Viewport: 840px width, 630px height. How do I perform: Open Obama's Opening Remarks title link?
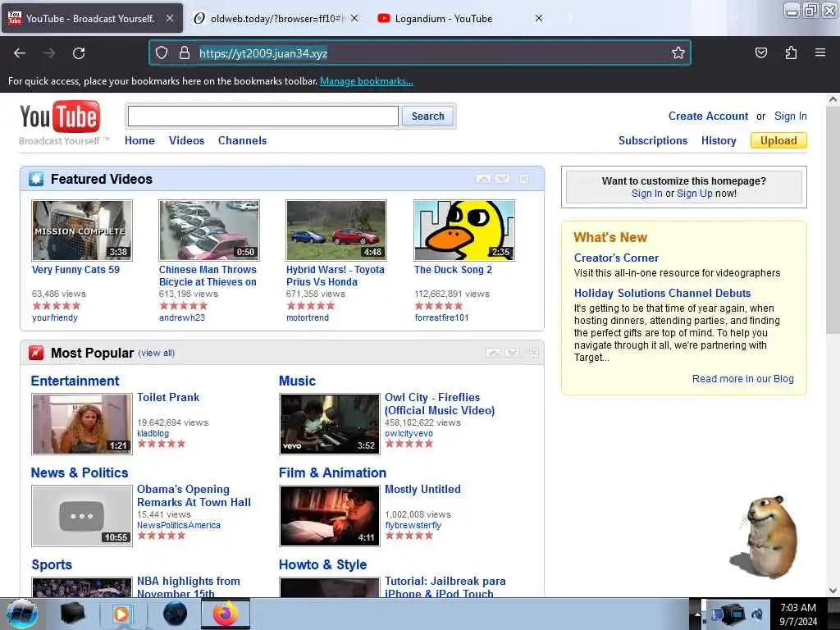click(194, 495)
